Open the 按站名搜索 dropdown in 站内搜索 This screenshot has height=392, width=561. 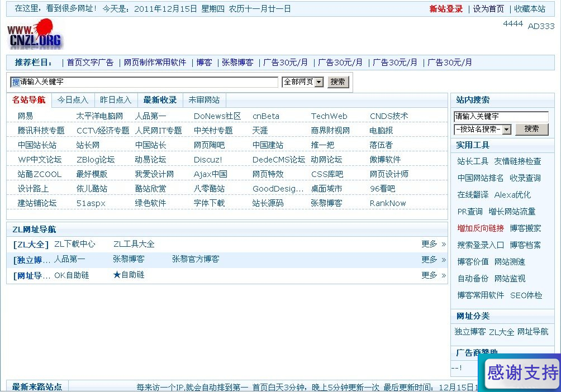pos(483,129)
